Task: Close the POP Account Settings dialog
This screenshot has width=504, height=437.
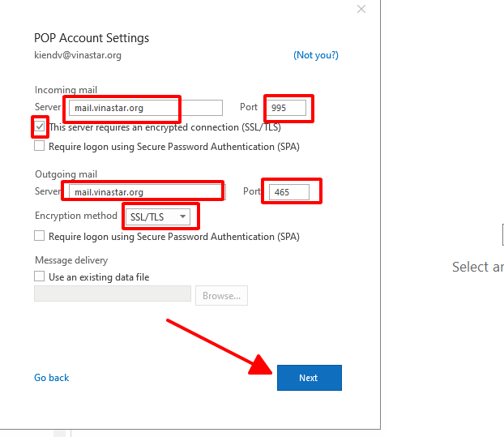Action: click(x=361, y=9)
